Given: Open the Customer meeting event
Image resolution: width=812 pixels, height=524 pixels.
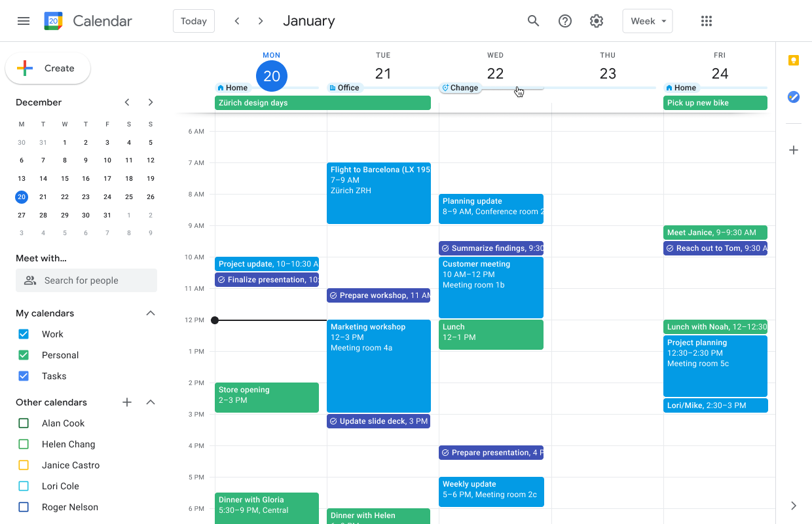Looking at the screenshot, I should point(491,288).
